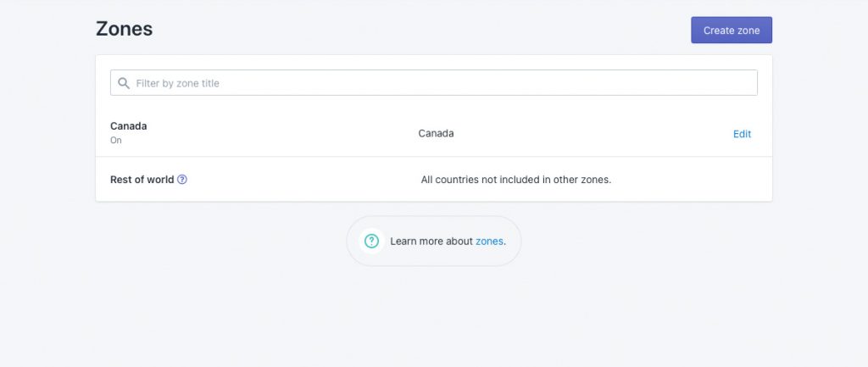Click the Zones page heading

pos(124,29)
